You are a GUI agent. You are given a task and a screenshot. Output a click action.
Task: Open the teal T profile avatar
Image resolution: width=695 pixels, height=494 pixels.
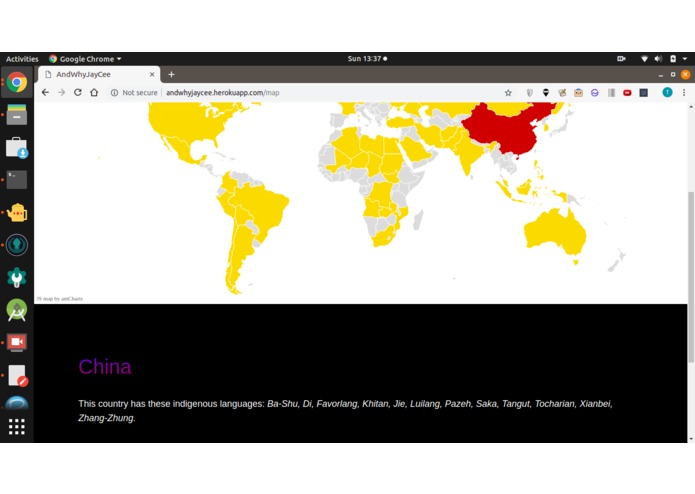[667, 92]
